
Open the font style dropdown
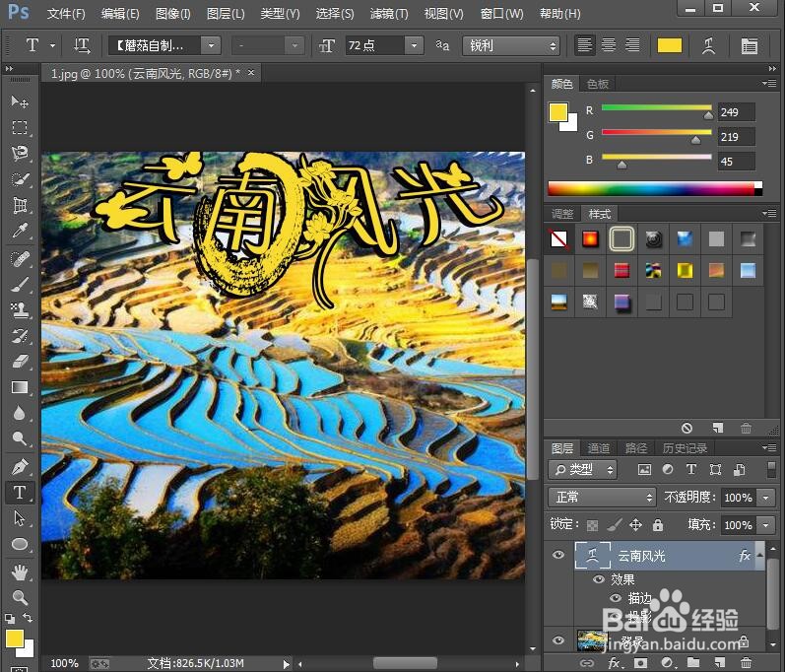click(294, 45)
